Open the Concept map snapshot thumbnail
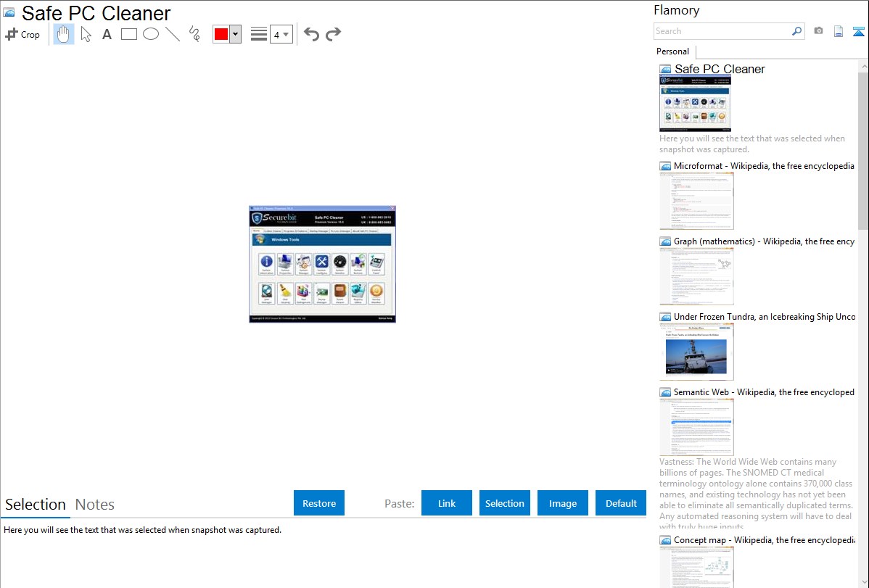Screen dimensions: 869x588 [x=696, y=567]
